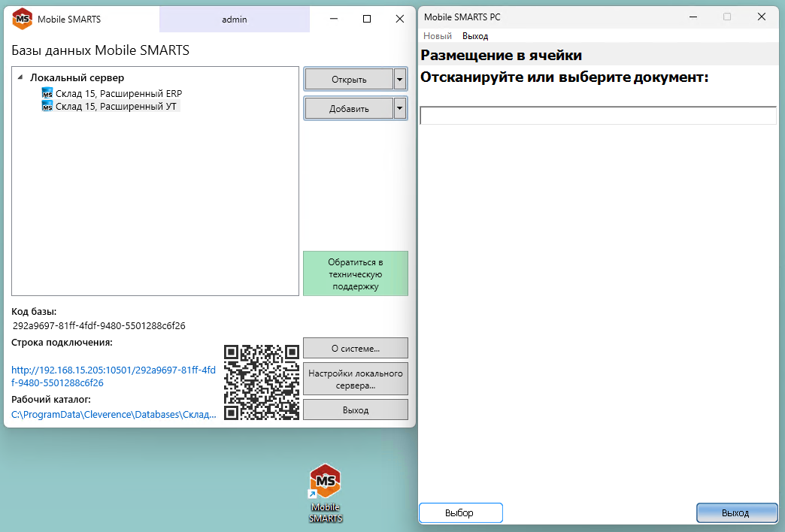Follow the connection string URL link

(x=114, y=376)
